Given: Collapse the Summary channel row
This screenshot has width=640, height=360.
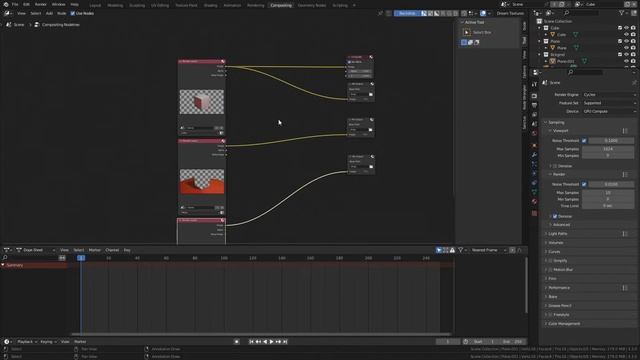Looking at the screenshot, I should point(3,265).
